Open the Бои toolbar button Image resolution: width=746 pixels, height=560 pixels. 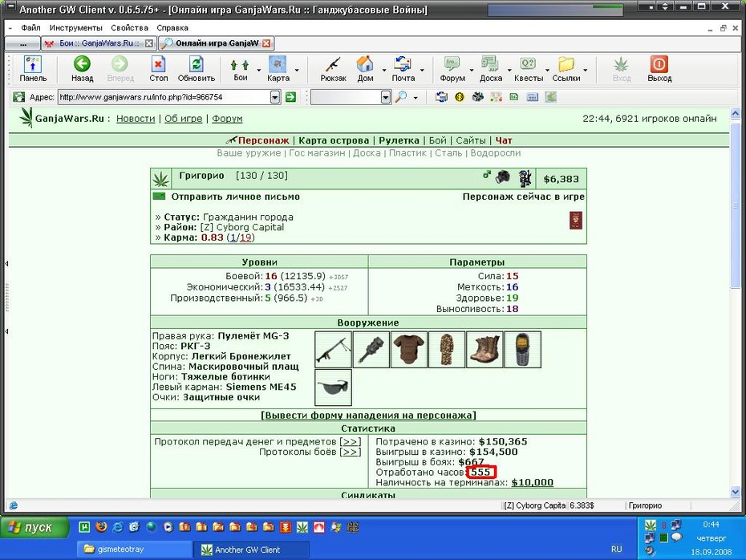[241, 69]
